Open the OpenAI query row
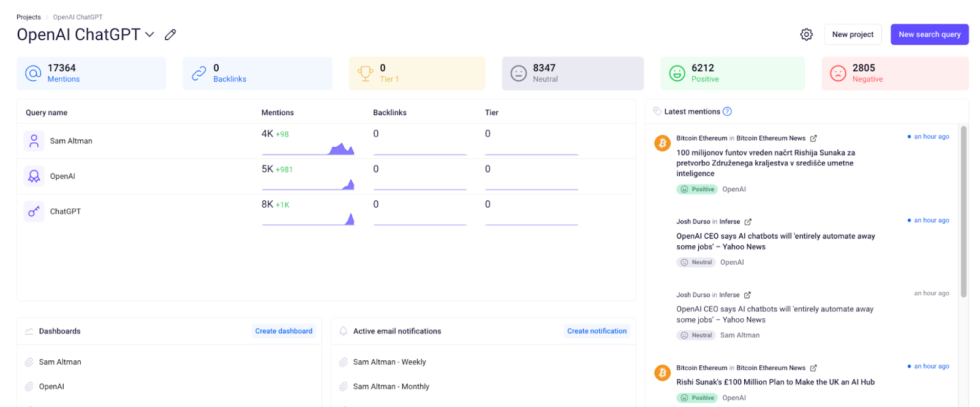Image resolution: width=980 pixels, height=407 pixels. point(326,177)
